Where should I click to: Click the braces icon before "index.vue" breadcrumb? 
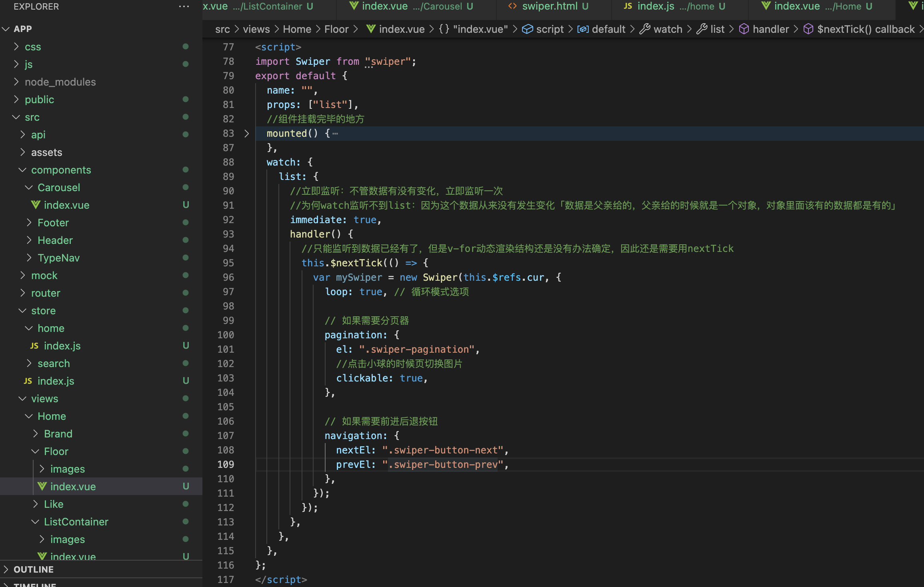point(444,29)
